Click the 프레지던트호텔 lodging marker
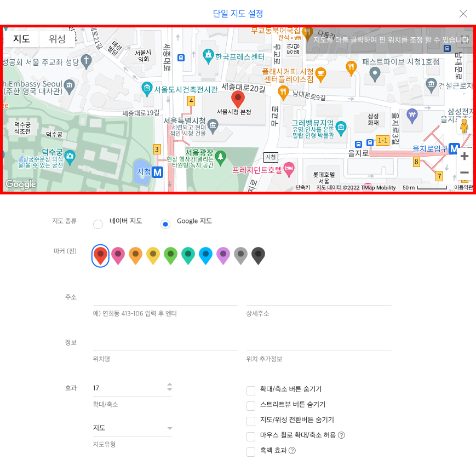Viewport: 476px width, 471px height. point(289,169)
